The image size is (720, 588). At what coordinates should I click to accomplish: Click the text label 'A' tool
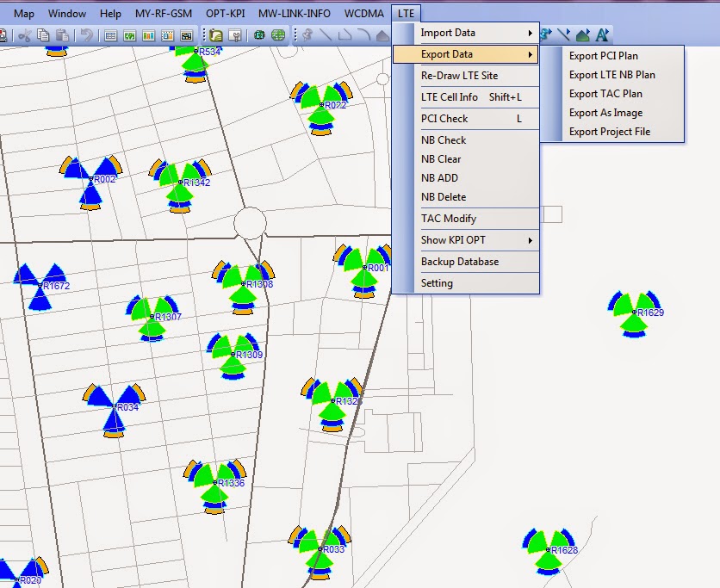pyautogui.click(x=601, y=34)
